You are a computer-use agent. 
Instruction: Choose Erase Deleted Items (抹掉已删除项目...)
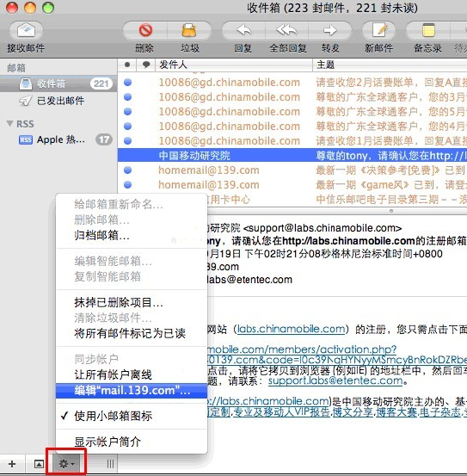pos(132,302)
